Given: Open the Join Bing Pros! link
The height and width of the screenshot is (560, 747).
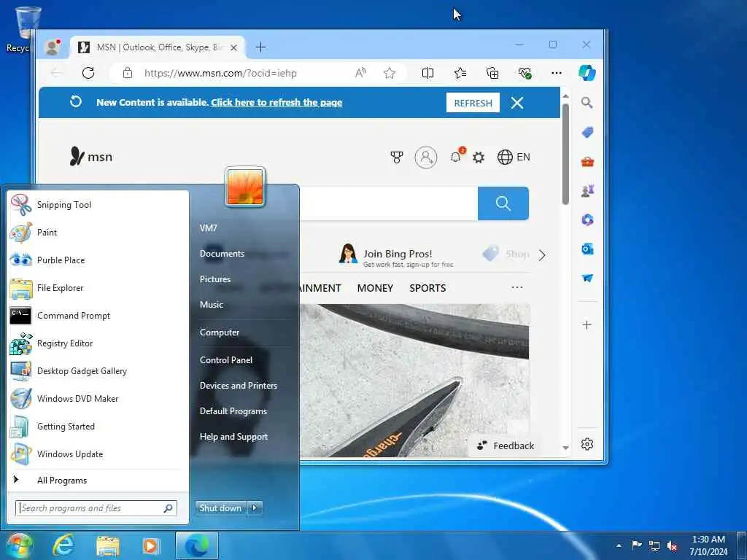Looking at the screenshot, I should 396,254.
